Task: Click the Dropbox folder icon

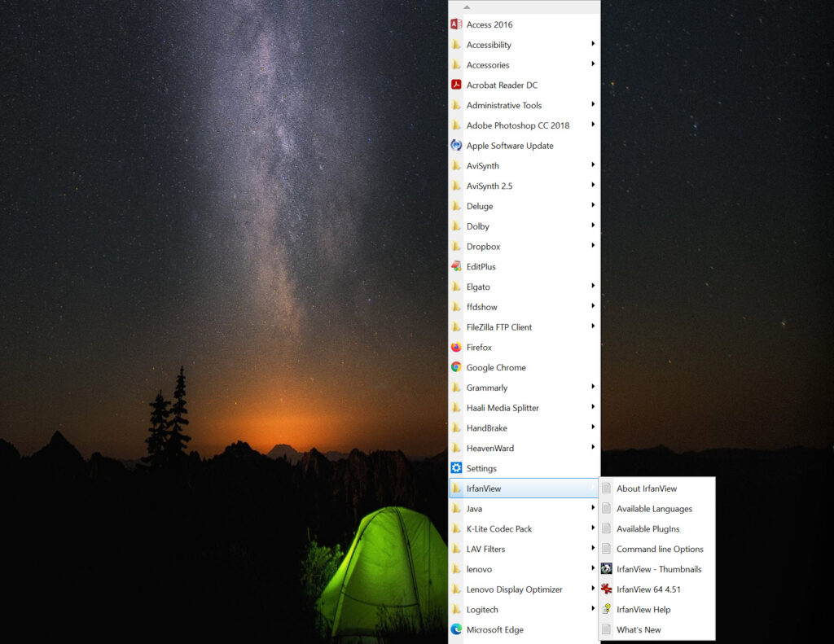Action: click(x=456, y=246)
